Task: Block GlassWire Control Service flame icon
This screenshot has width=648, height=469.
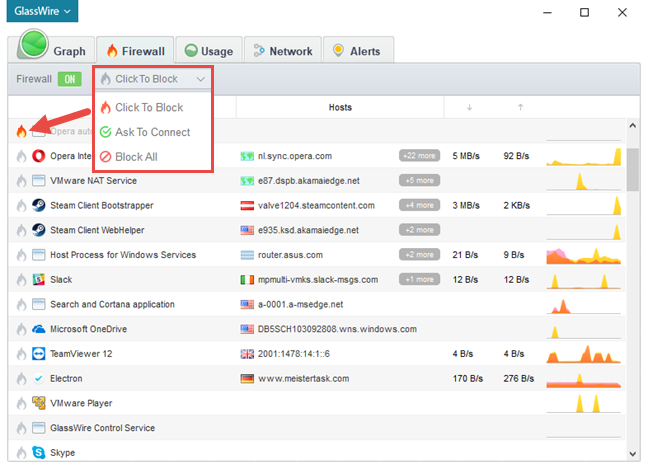Action: [x=21, y=428]
